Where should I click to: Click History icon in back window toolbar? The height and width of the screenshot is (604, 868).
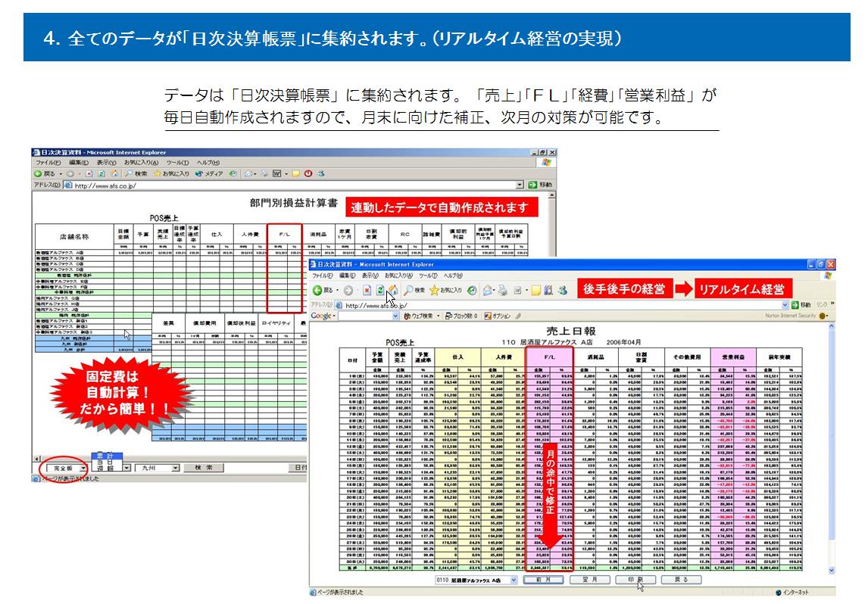(233, 173)
